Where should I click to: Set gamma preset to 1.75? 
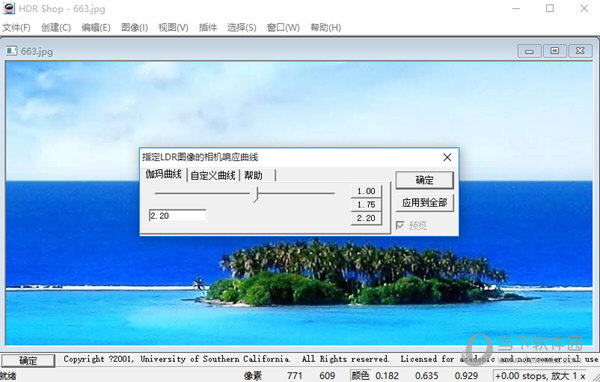[366, 205]
